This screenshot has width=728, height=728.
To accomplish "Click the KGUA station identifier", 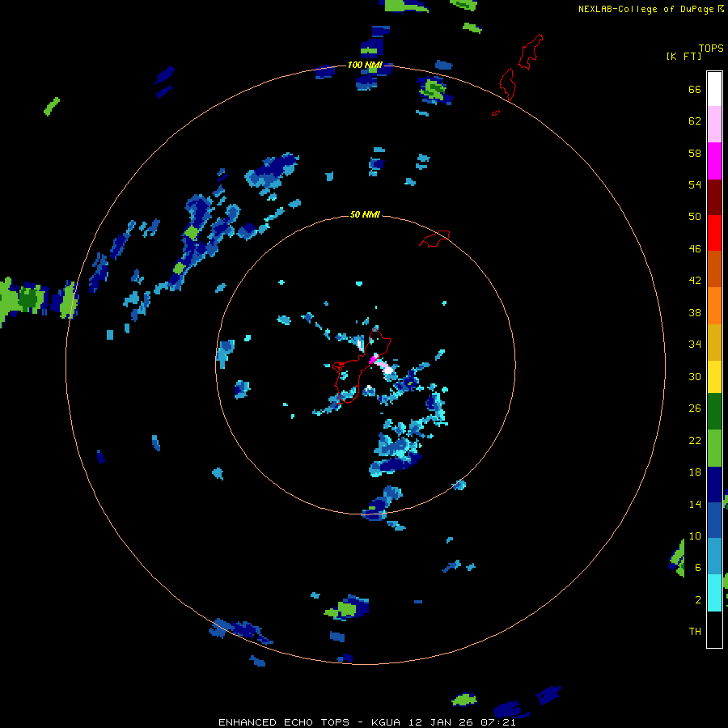I will click(387, 722).
